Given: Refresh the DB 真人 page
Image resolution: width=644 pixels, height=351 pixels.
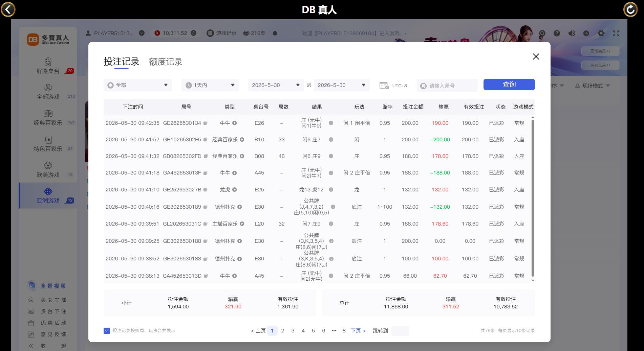Looking at the screenshot, I should tap(630, 9).
